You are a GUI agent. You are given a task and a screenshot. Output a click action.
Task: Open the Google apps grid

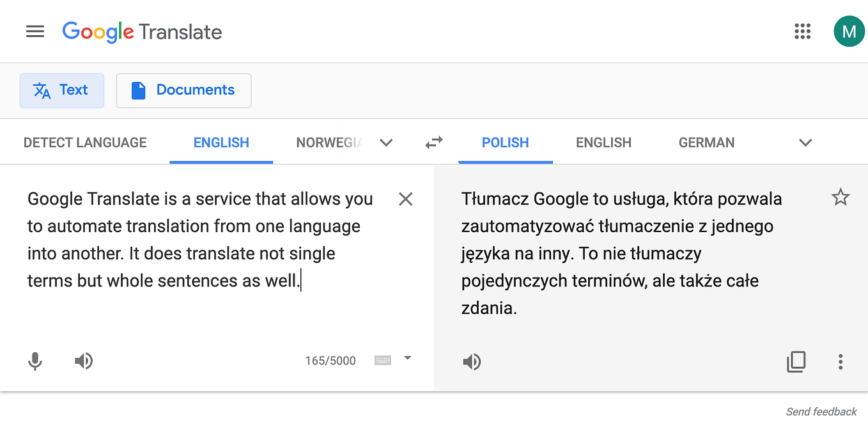click(802, 31)
